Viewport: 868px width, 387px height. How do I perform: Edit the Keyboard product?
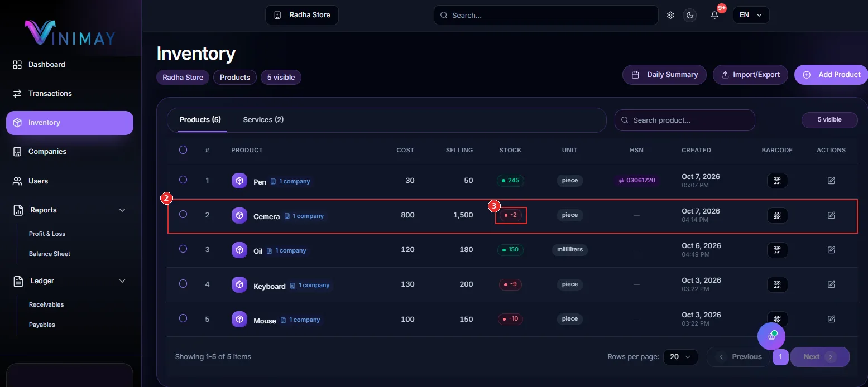[831, 284]
